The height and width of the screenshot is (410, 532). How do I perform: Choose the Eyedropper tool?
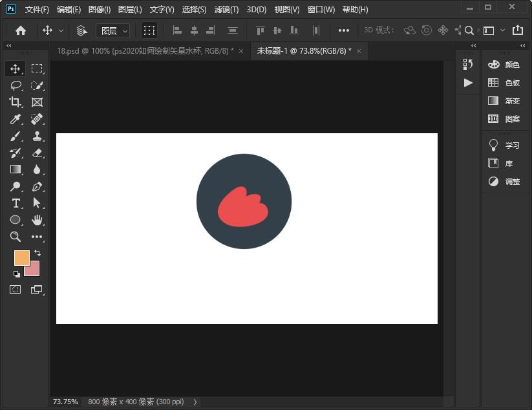16,119
